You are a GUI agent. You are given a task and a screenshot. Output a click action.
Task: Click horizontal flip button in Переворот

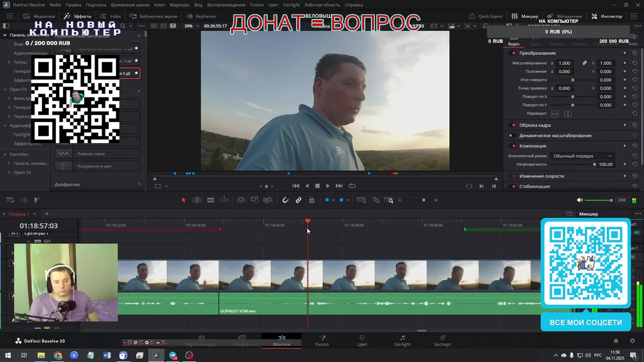tap(555, 114)
